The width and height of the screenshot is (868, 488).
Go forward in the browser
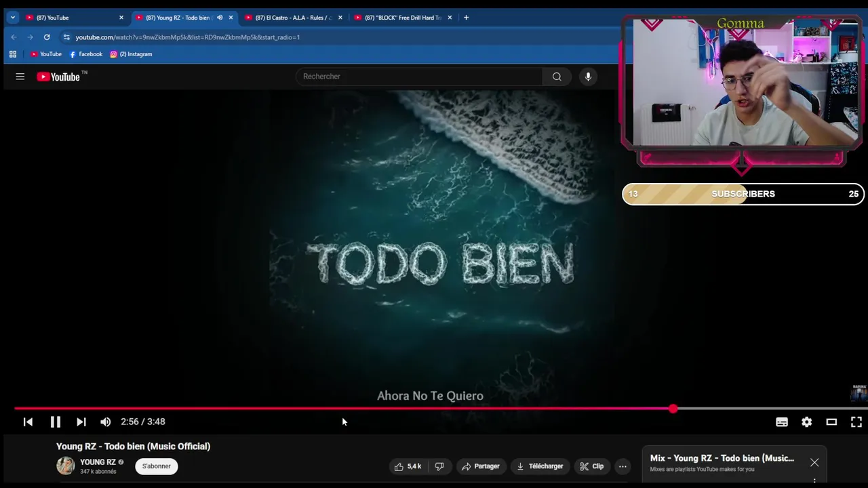pyautogui.click(x=30, y=37)
